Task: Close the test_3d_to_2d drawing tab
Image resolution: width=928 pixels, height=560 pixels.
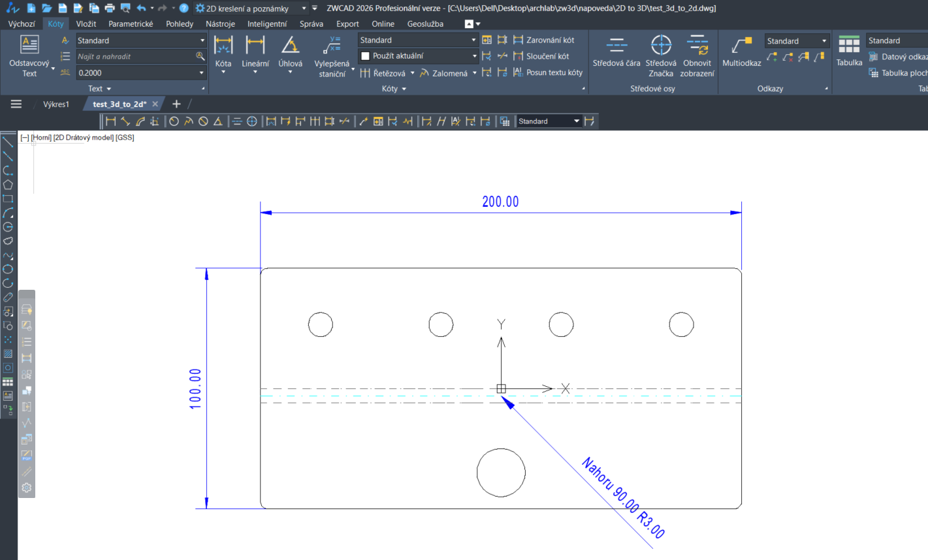Action: (x=155, y=104)
